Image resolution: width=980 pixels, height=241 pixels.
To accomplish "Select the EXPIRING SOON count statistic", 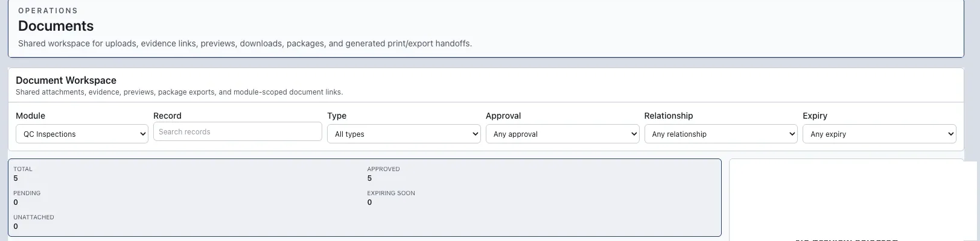I will (391, 198).
